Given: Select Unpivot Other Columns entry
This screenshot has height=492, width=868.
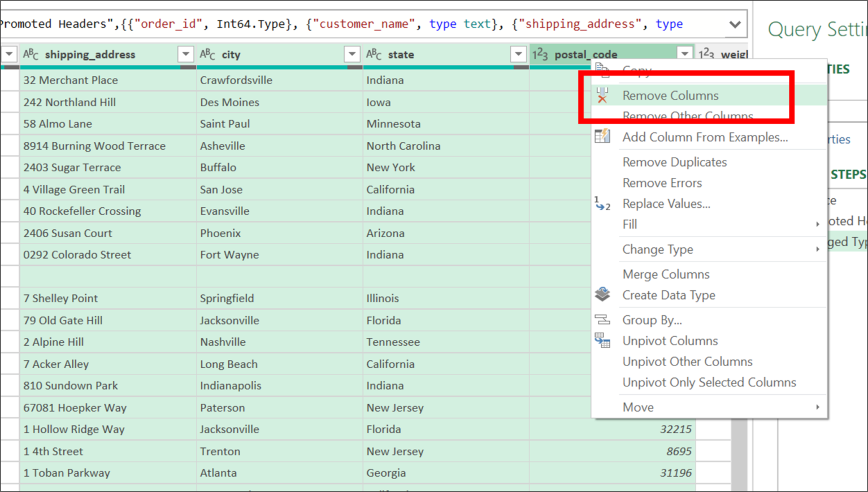Looking at the screenshot, I should tap(709, 362).
